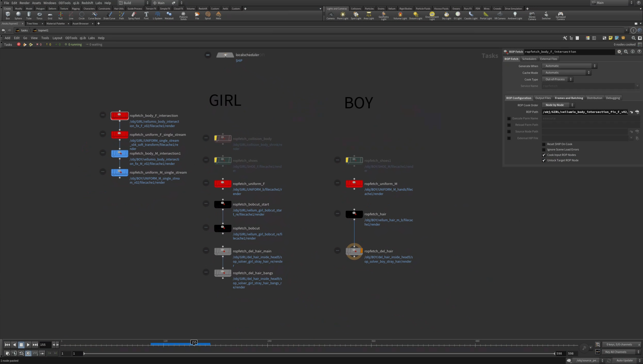Toggle External HIP File checkbox

coord(509,138)
